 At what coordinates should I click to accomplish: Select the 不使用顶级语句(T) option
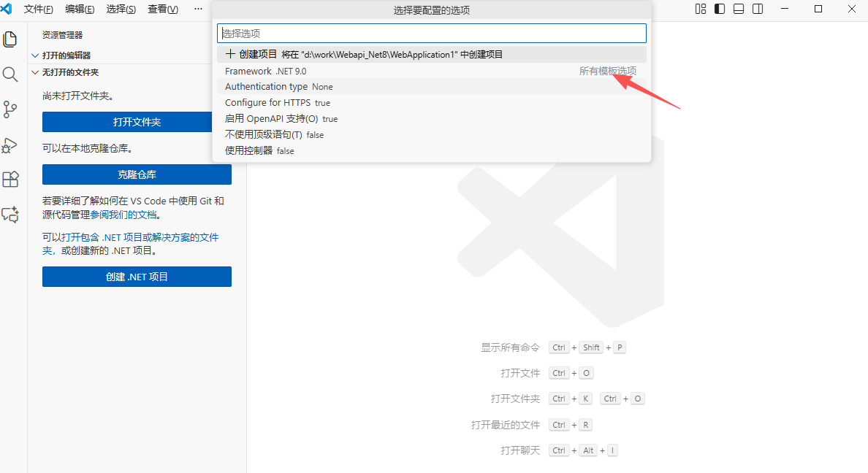pos(431,135)
